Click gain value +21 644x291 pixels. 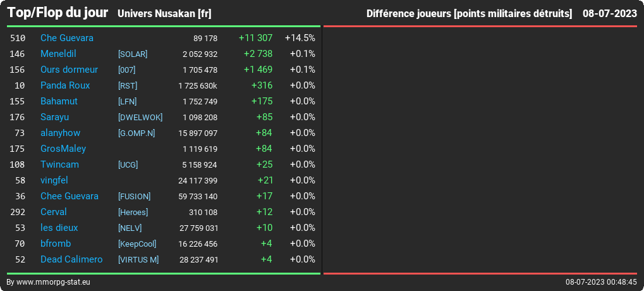(265, 180)
